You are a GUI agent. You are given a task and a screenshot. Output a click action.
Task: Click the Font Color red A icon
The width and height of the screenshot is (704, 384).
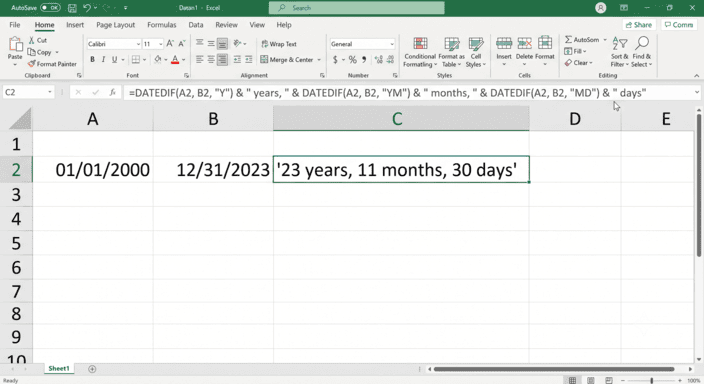pyautogui.click(x=175, y=59)
